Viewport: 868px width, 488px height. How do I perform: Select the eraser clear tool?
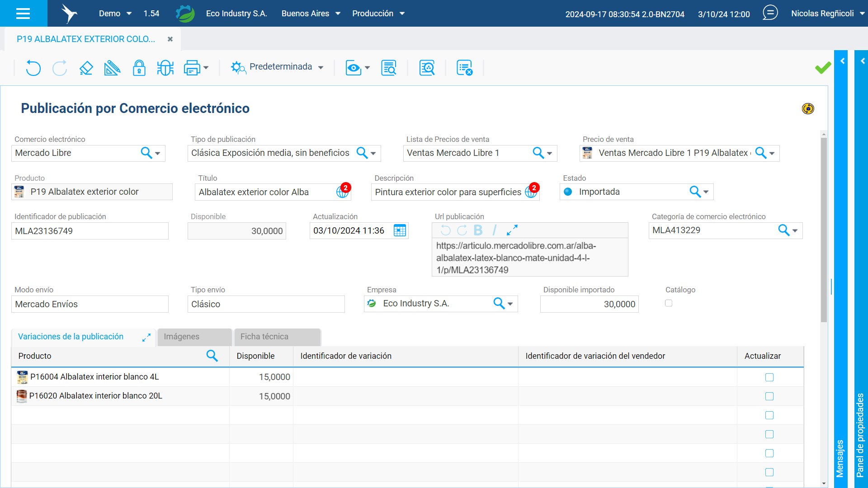86,68
